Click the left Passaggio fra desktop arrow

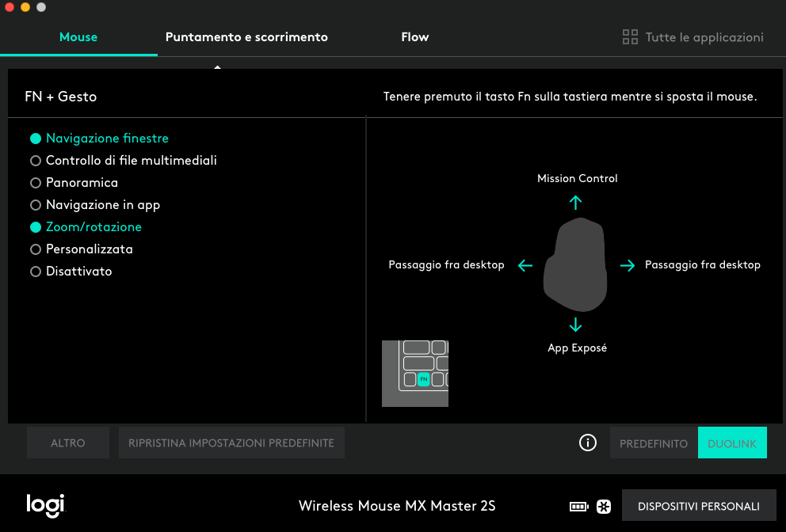click(525, 265)
